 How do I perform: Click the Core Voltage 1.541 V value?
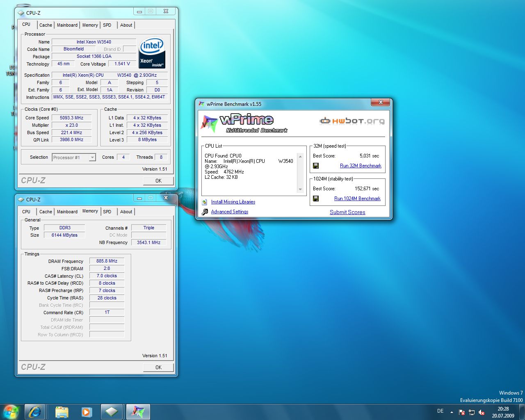pyautogui.click(x=122, y=64)
